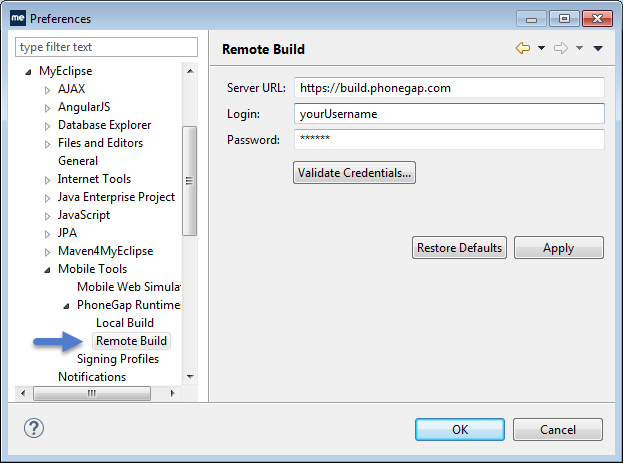Select Mobile Web Simulator item

point(129,287)
